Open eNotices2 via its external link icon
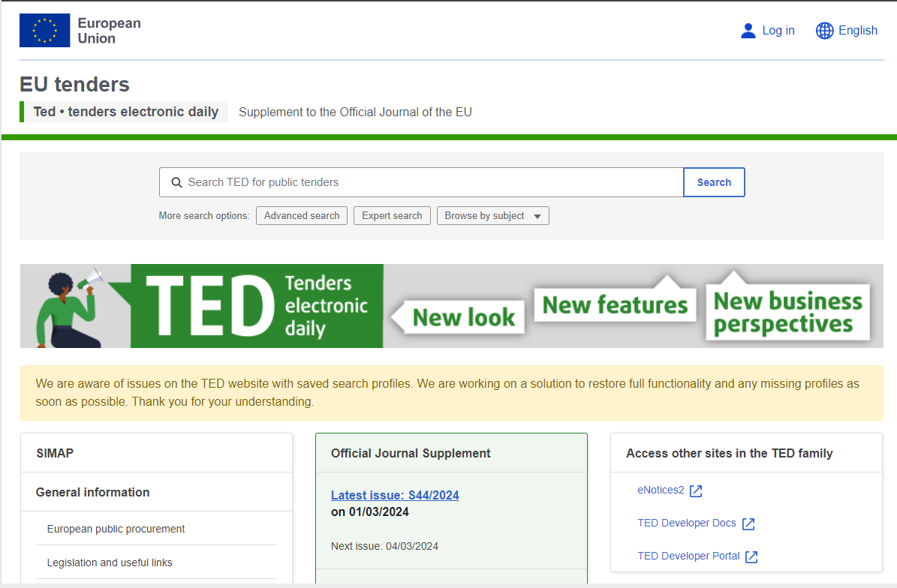 696,490
